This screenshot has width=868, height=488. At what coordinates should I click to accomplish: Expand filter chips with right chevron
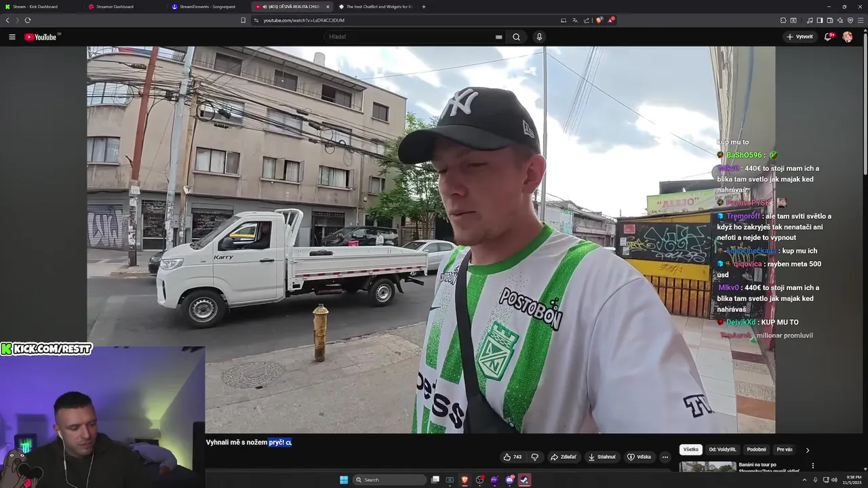coord(807,449)
